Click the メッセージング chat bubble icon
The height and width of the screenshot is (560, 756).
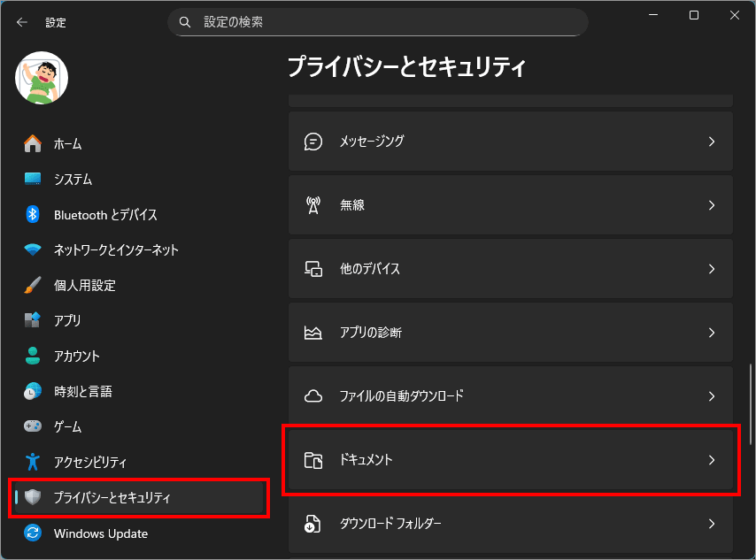[x=313, y=142]
